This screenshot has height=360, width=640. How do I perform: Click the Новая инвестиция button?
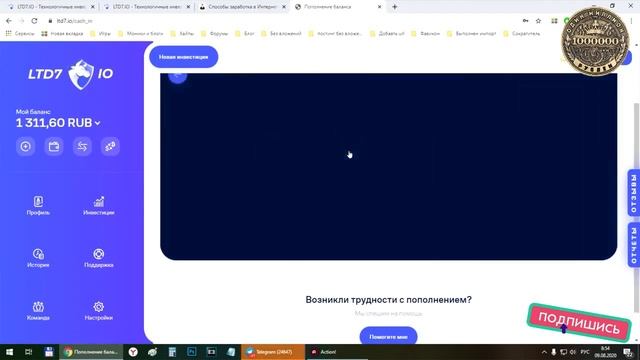pyautogui.click(x=184, y=57)
